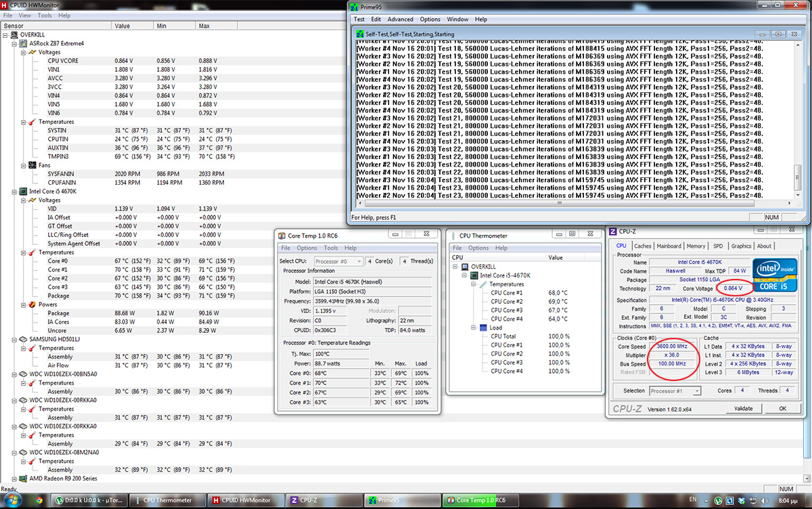This screenshot has width=812, height=509.
Task: Select the CPUFANIN fan row
Action: click(142, 183)
